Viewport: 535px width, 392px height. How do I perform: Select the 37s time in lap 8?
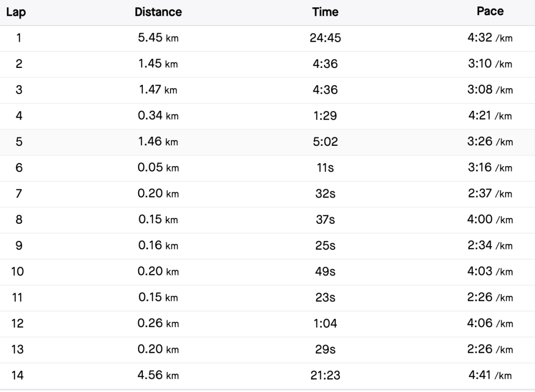324,220
